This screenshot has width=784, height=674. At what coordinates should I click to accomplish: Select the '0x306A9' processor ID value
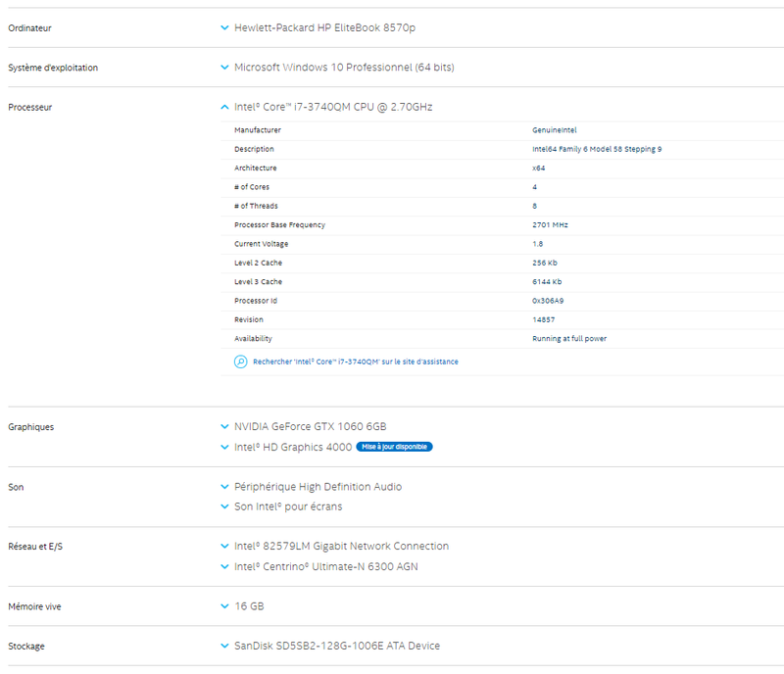coord(548,301)
